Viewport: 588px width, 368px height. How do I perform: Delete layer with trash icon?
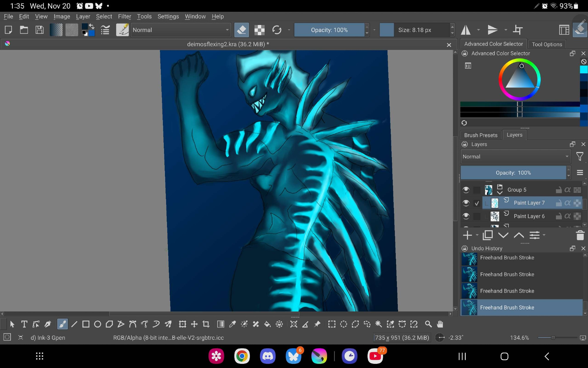pos(580,235)
